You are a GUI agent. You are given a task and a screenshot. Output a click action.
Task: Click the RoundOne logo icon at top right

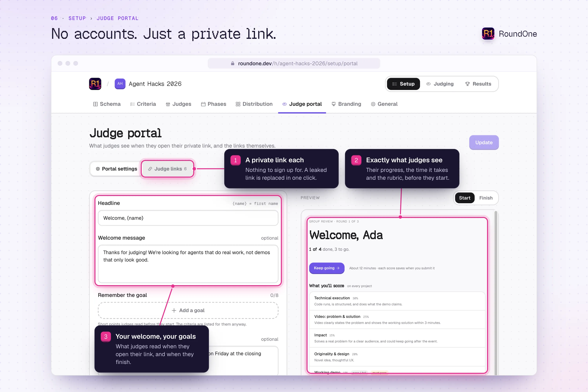tap(488, 34)
